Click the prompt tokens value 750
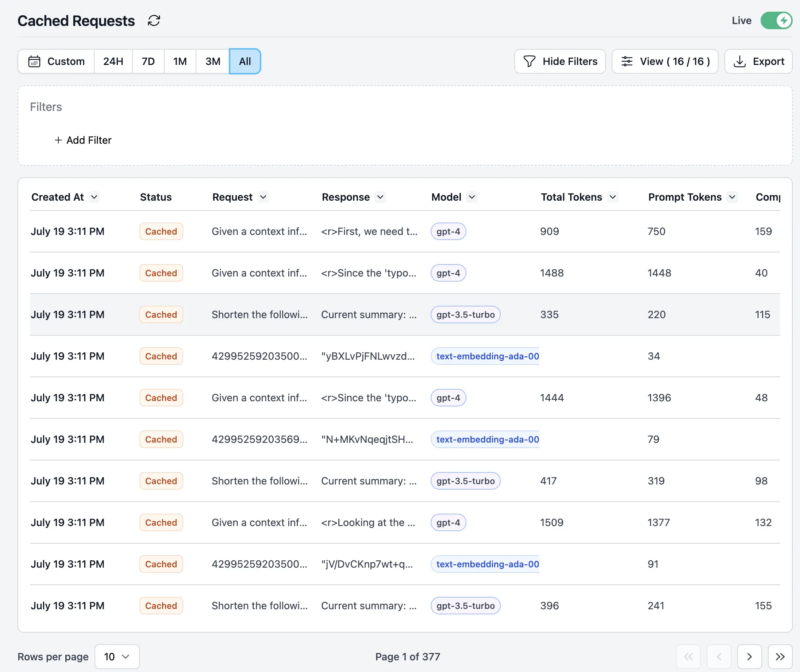The image size is (800, 672). tap(656, 231)
